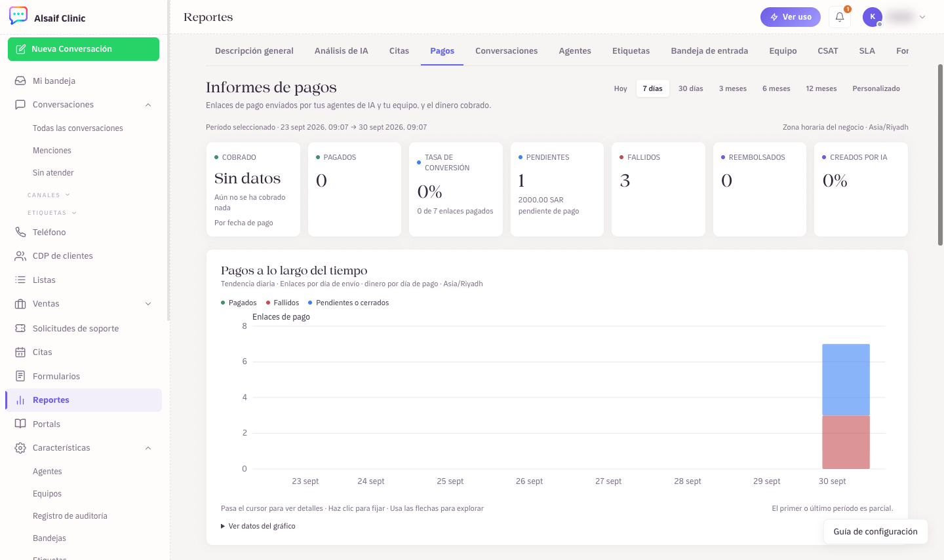Expand Ver datos del gráfico disclosure
This screenshot has width=944, height=560.
(x=258, y=526)
